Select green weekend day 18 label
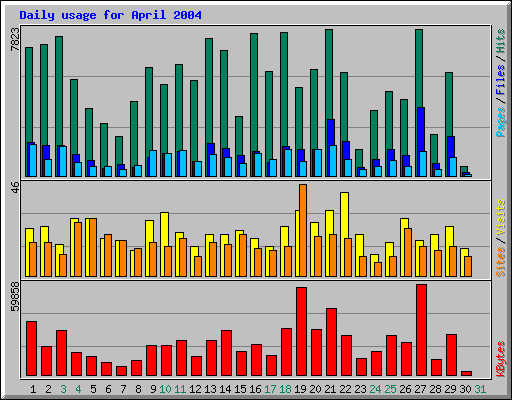This screenshot has width=512, height=400. [285, 389]
